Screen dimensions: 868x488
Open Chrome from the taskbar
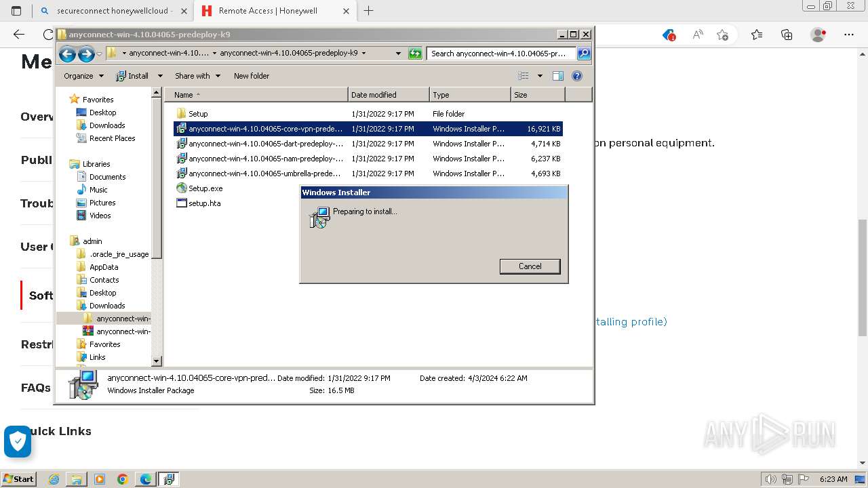tap(123, 479)
